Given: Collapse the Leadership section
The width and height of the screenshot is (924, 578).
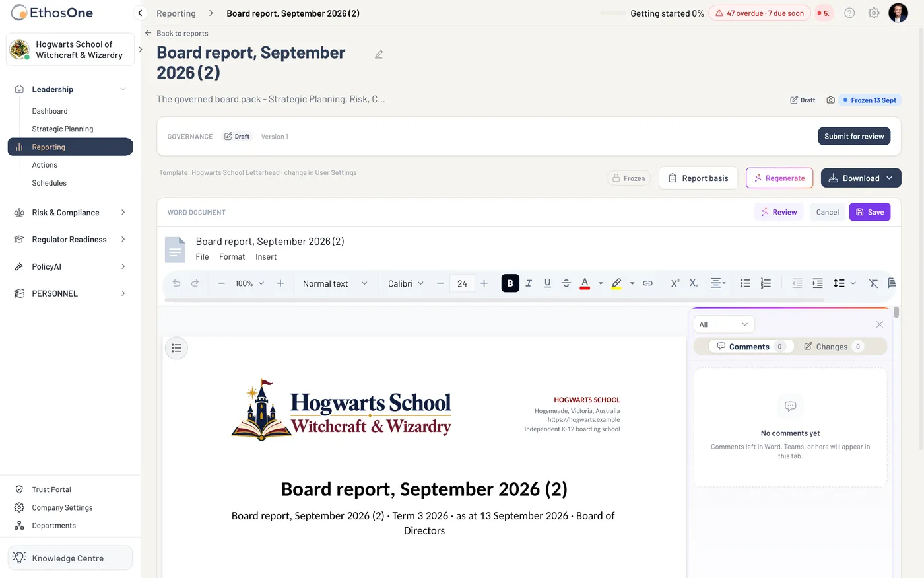Looking at the screenshot, I should pos(69,89).
